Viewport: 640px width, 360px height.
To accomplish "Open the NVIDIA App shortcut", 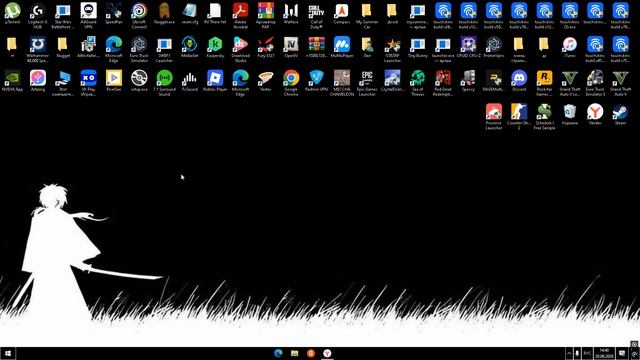I will click(12, 81).
